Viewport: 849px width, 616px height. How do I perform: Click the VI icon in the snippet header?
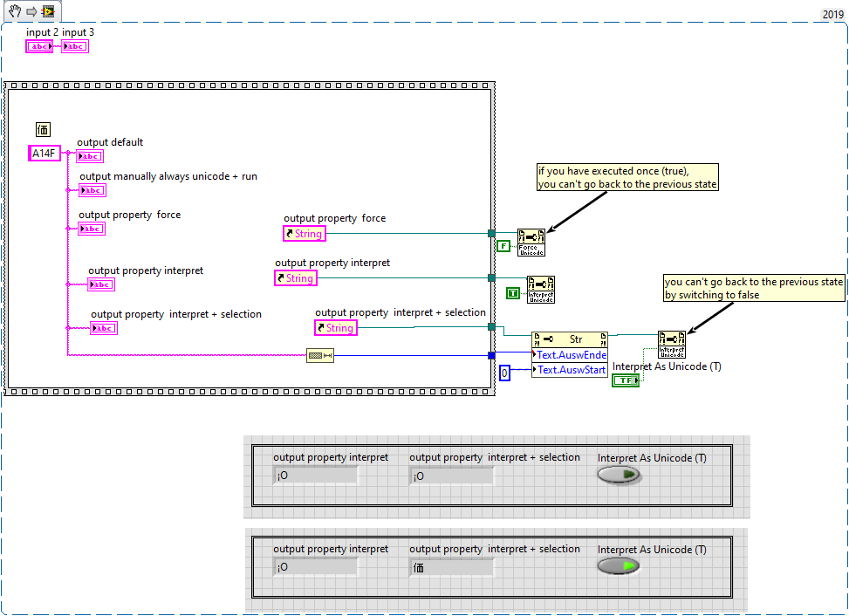click(x=47, y=11)
